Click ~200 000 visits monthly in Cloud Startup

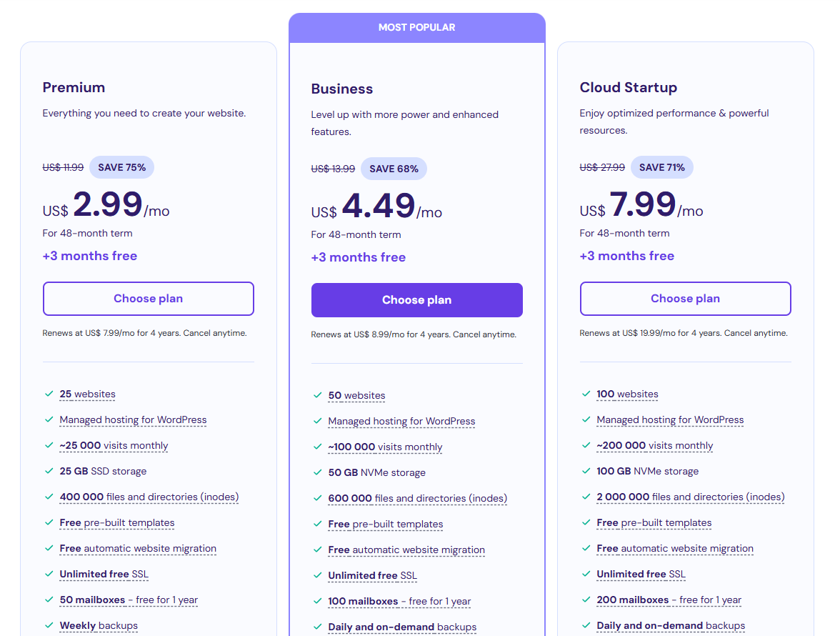(654, 446)
